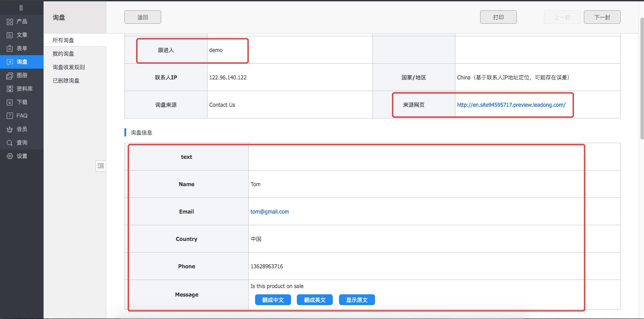
Task: Open 设置 settings gear icon
Action: (x=10, y=156)
